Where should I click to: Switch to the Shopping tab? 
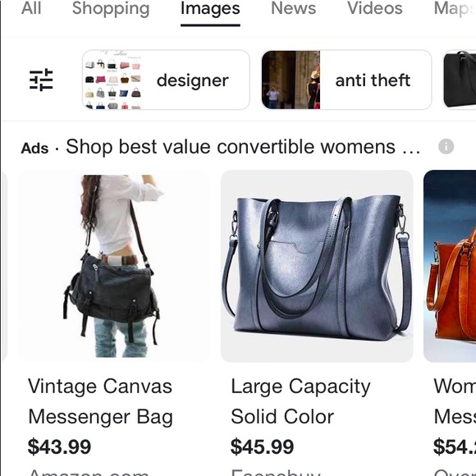(x=111, y=9)
